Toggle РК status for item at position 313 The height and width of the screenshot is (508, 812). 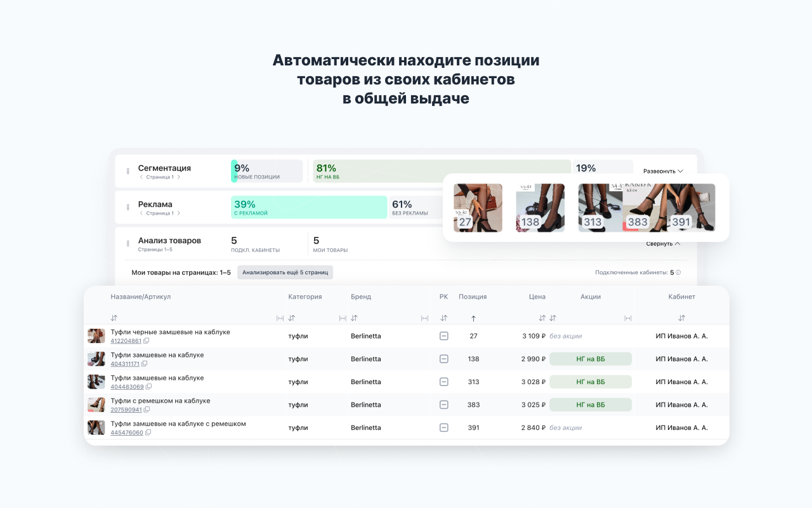coord(443,381)
